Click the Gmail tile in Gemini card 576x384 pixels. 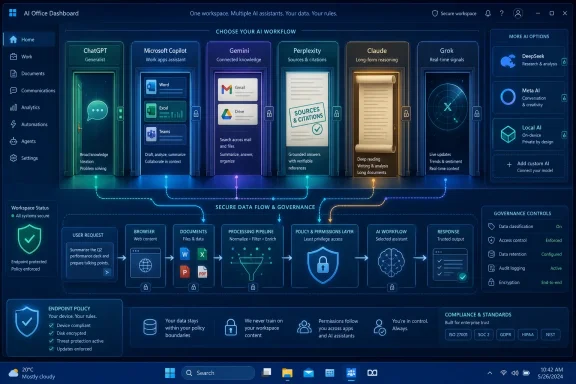(237, 89)
